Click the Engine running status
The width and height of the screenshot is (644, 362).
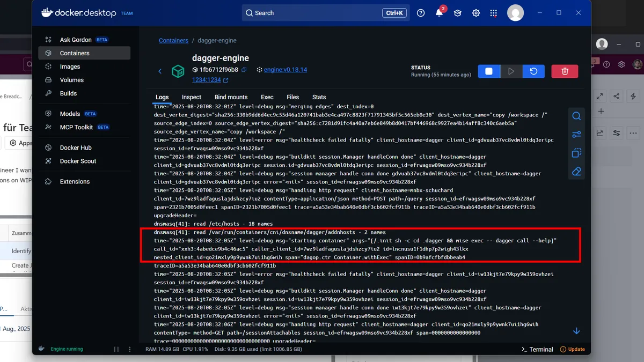(67, 349)
